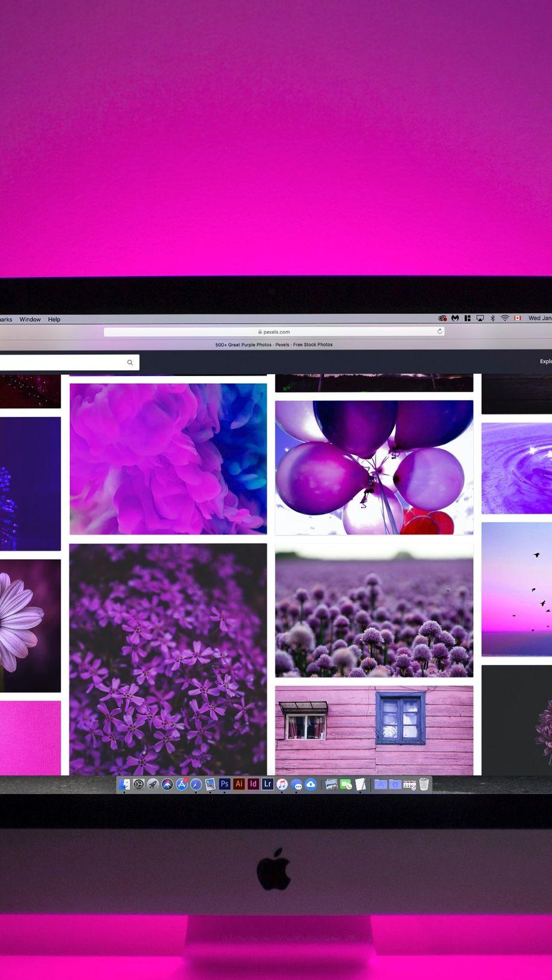Open Finder from the dock

tap(124, 784)
